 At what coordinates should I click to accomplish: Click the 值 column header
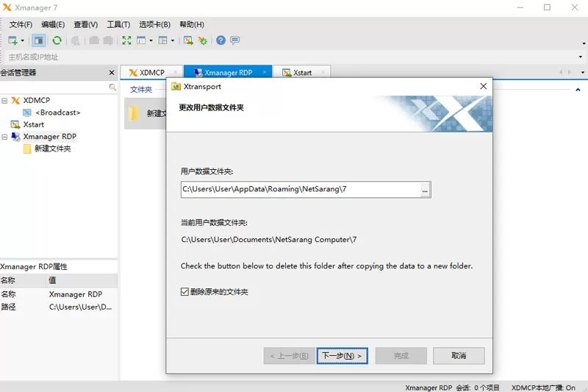pos(82,281)
